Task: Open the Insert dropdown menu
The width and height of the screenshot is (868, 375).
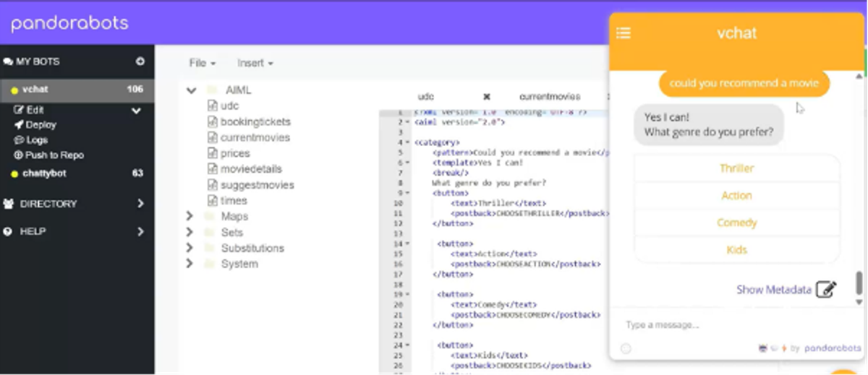Action: coord(255,64)
